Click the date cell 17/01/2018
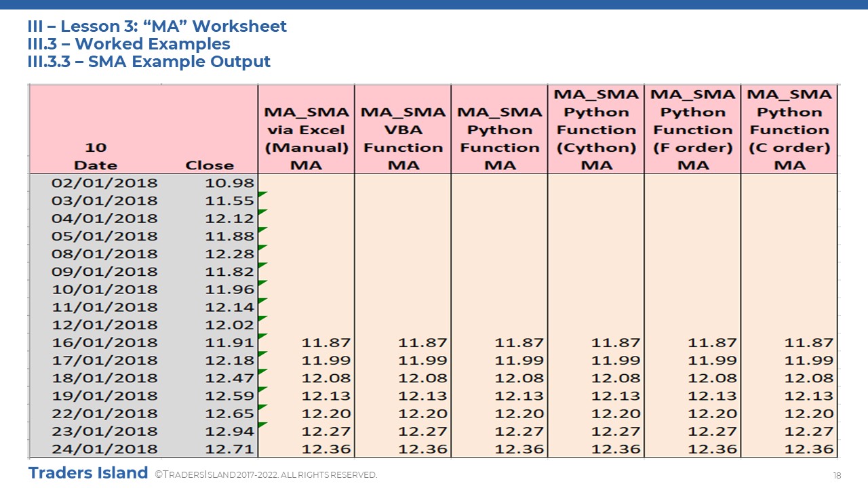 click(x=104, y=360)
